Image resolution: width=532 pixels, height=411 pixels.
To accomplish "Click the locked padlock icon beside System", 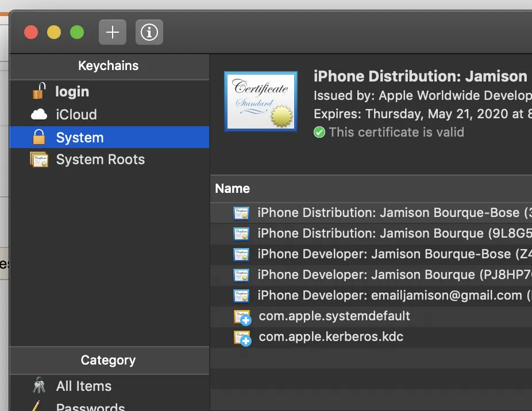I will click(38, 137).
